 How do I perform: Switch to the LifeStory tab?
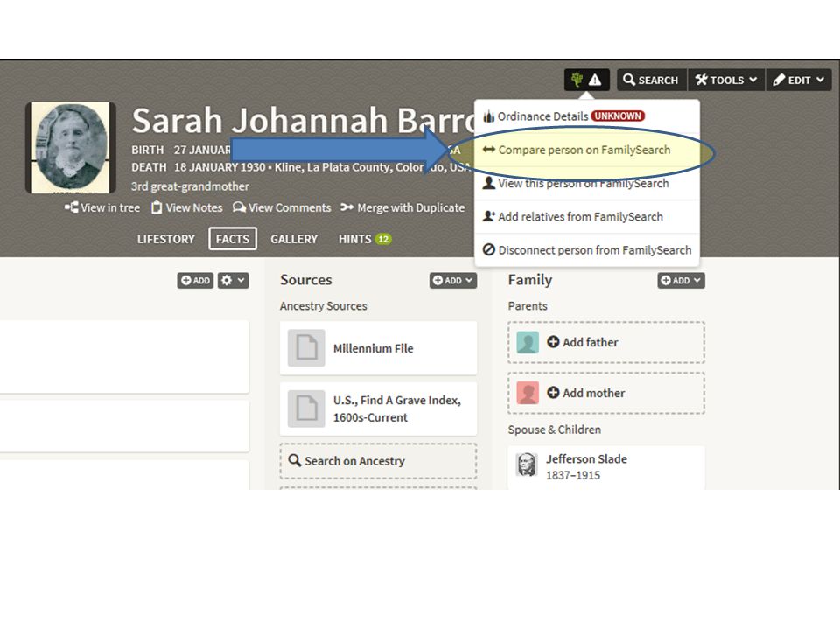(x=165, y=239)
